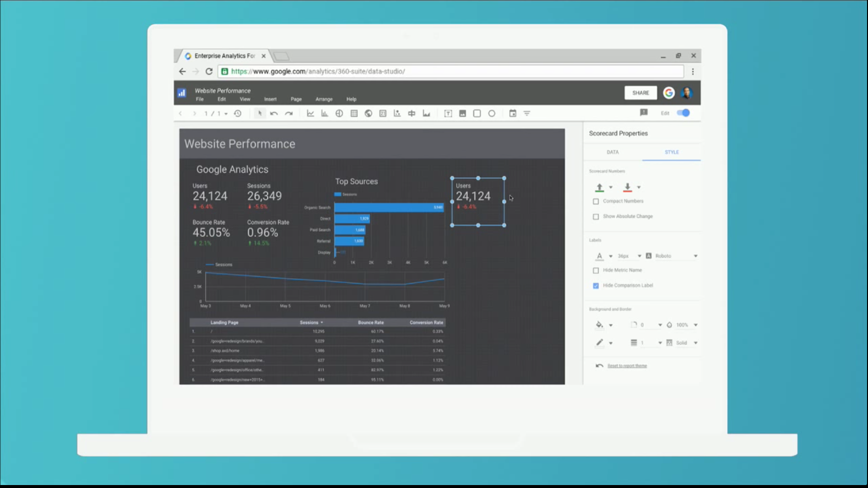The width and height of the screenshot is (868, 488).
Task: Pick the border color pencil swatch
Action: click(599, 342)
